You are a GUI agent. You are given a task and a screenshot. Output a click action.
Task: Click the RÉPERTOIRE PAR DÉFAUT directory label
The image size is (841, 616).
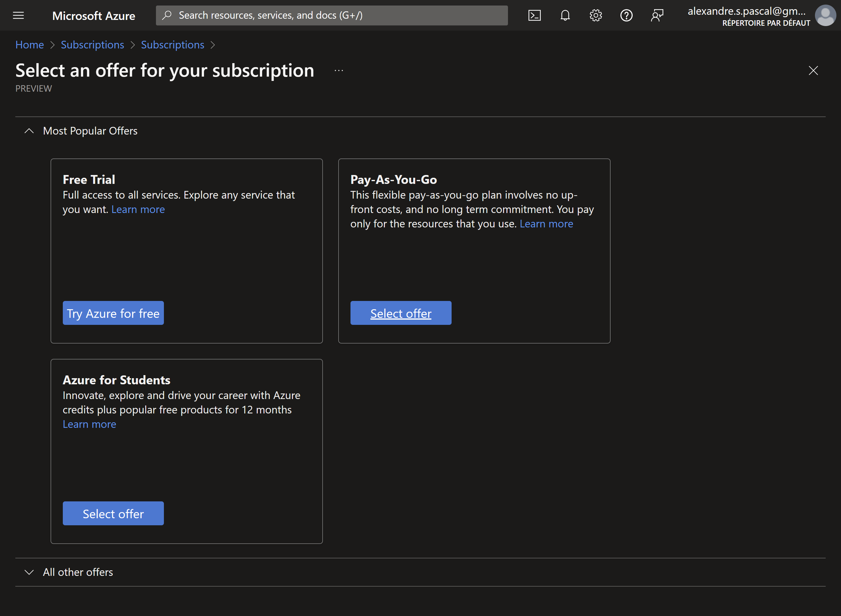(766, 23)
